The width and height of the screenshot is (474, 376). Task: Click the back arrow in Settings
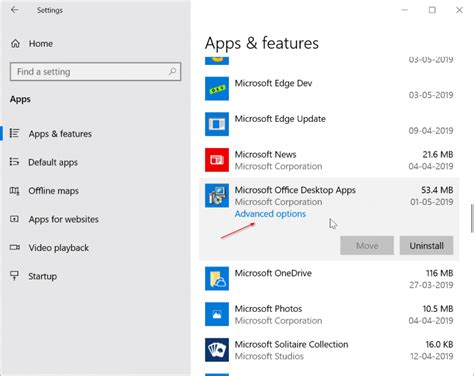click(x=14, y=10)
